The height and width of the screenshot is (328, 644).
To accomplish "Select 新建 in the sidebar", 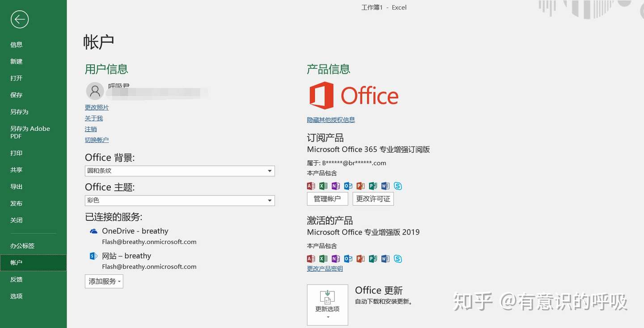I will click(x=17, y=62).
